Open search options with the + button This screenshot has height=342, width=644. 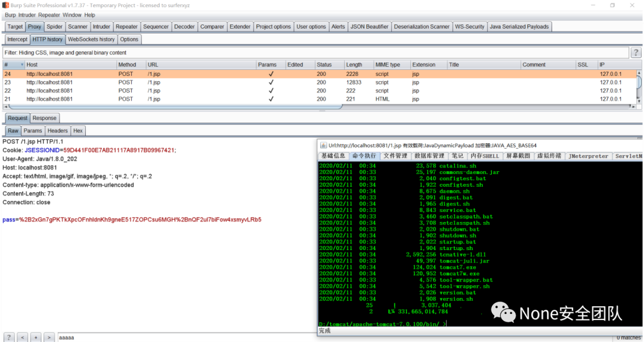point(36,337)
